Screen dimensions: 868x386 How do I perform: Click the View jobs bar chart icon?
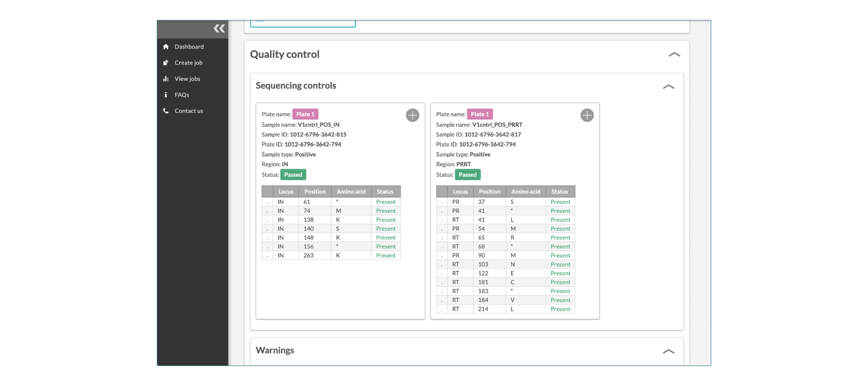coord(166,79)
